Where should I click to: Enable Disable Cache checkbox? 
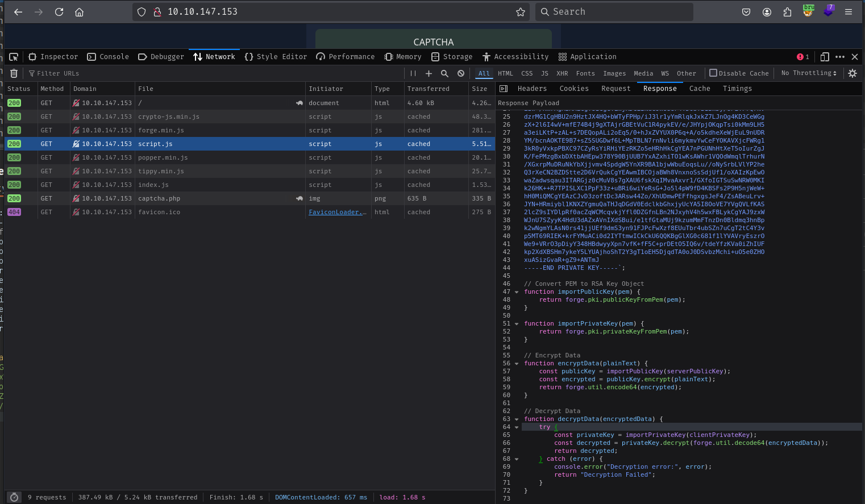(x=713, y=73)
